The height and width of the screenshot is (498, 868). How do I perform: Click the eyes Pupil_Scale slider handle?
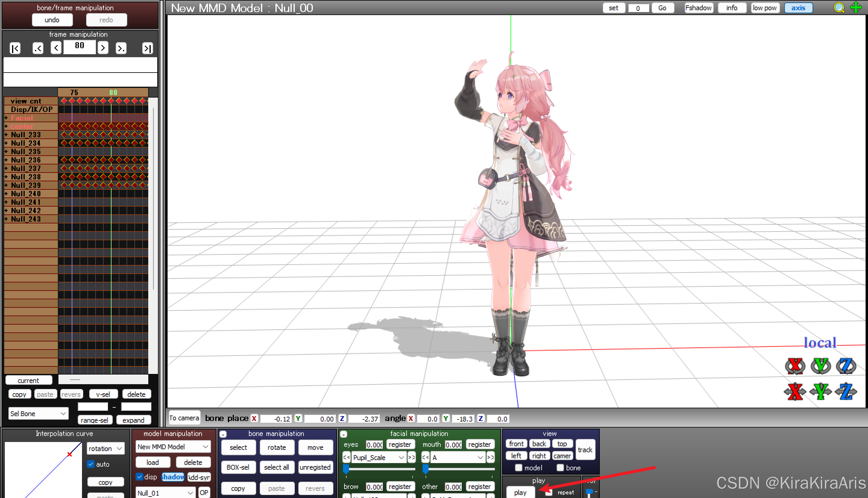pyautogui.click(x=346, y=468)
